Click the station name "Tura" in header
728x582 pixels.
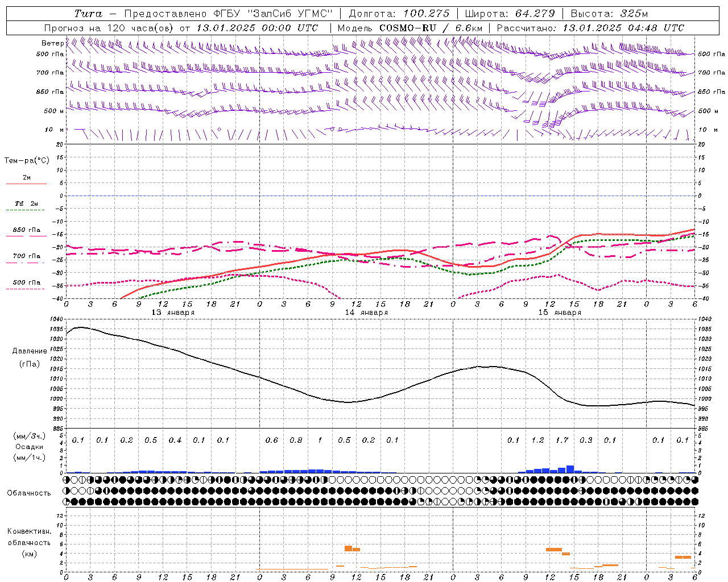tap(88, 14)
